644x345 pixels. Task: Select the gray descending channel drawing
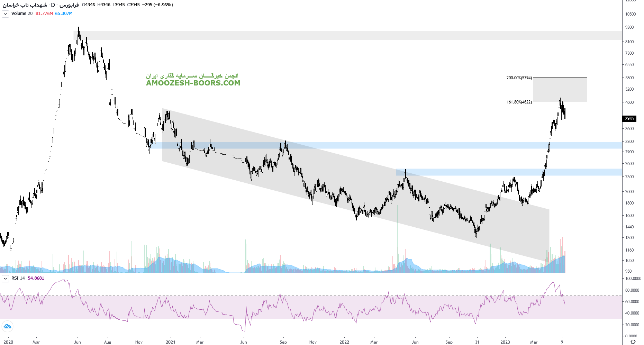(346, 180)
